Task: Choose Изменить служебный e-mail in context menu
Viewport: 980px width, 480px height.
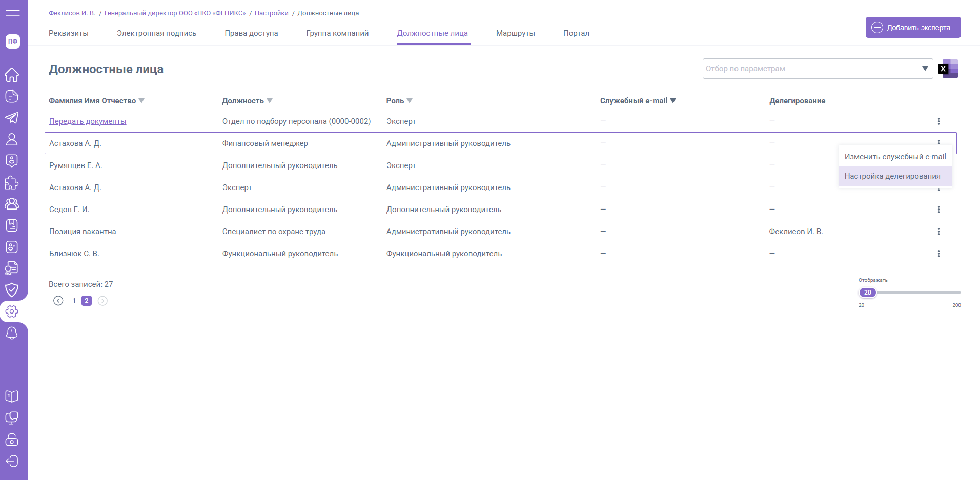Action: point(895,157)
